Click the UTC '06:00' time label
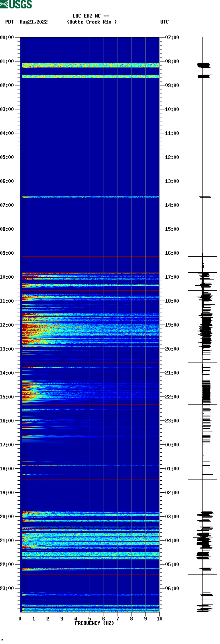 click(x=172, y=589)
